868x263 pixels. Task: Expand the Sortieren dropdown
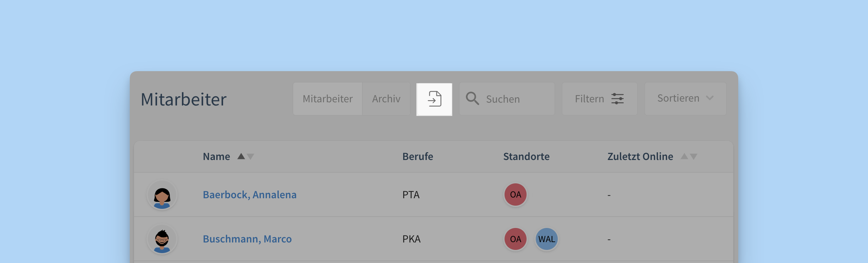pos(685,98)
